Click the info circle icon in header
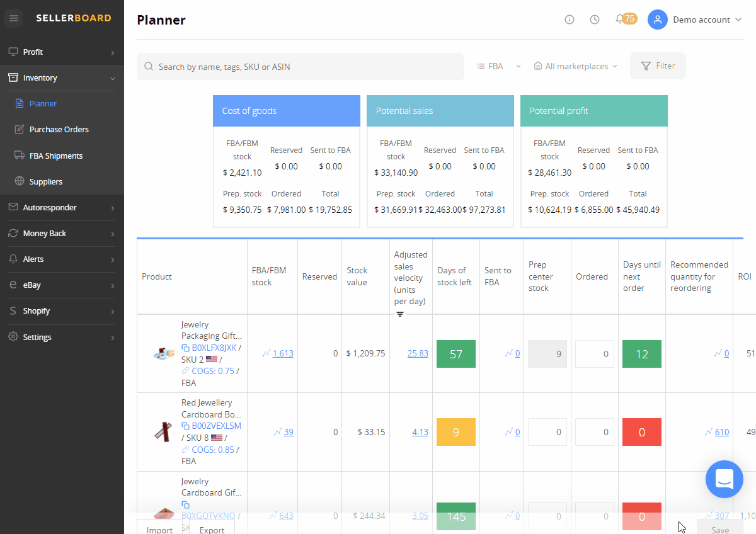 pyautogui.click(x=570, y=20)
